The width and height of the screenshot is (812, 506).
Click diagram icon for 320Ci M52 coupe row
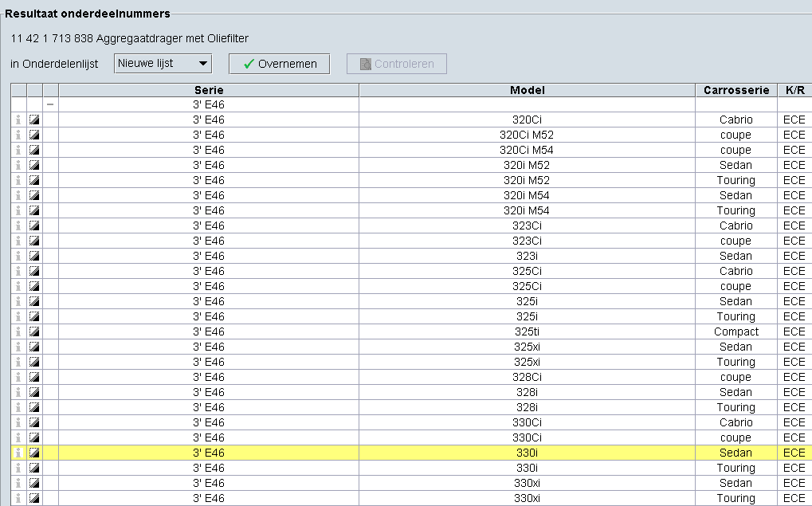pyautogui.click(x=34, y=135)
